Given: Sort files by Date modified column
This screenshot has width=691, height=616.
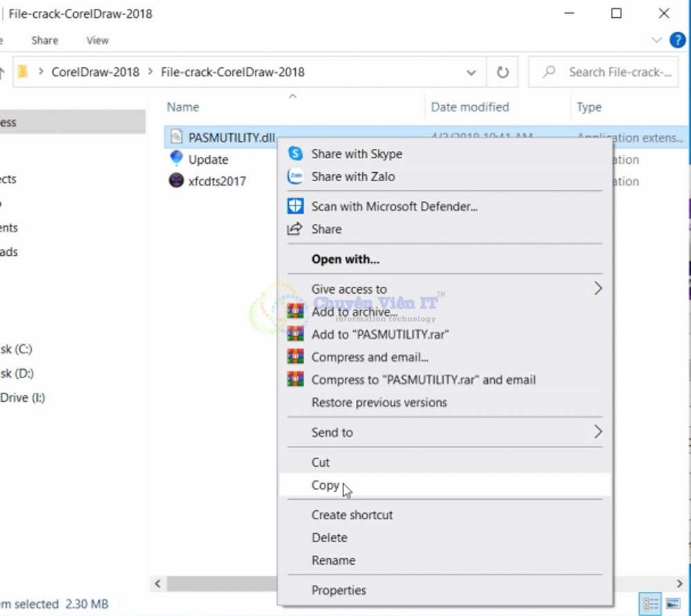Looking at the screenshot, I should 470,107.
